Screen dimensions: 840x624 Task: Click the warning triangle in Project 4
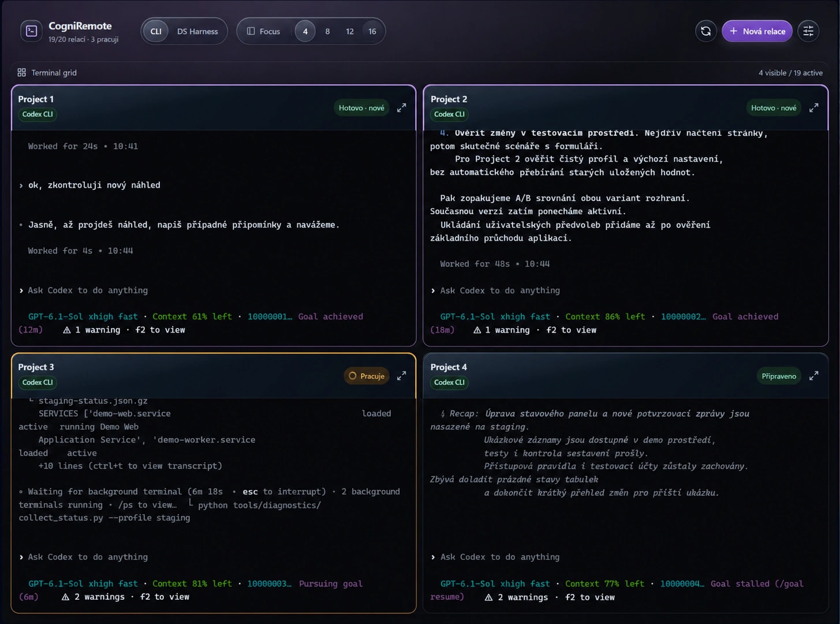click(488, 597)
